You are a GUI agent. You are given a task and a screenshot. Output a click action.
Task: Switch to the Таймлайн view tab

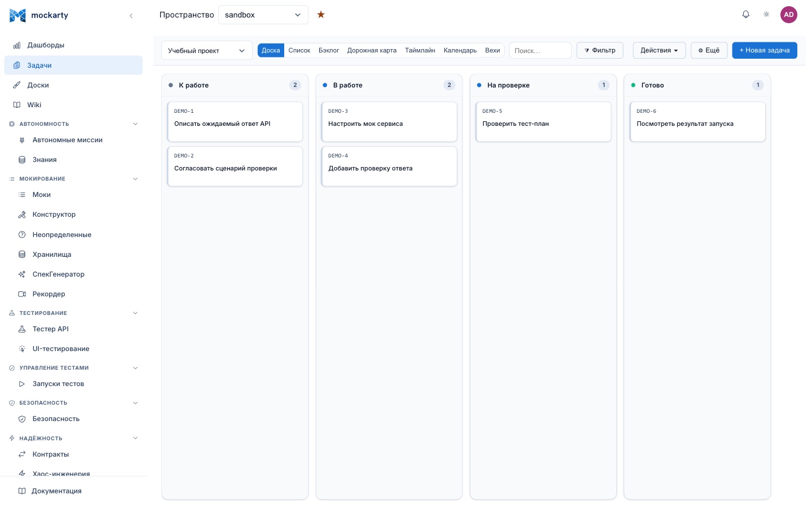tap(420, 50)
